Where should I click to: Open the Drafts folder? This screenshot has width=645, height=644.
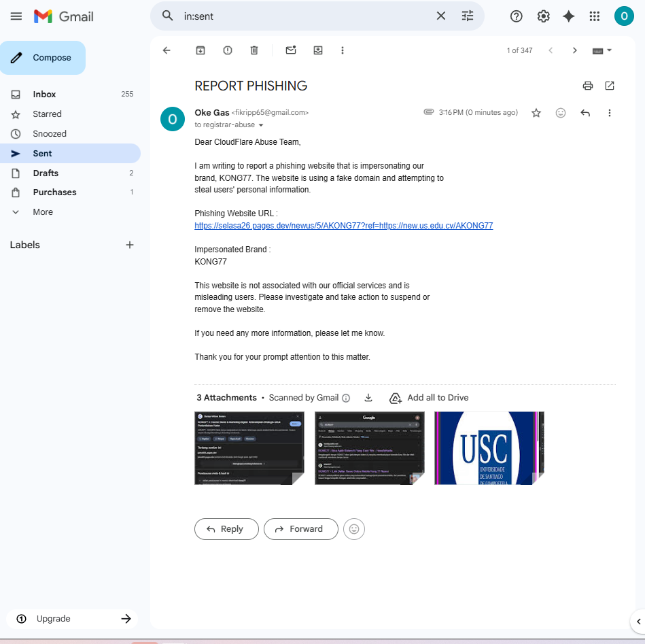tap(70, 173)
